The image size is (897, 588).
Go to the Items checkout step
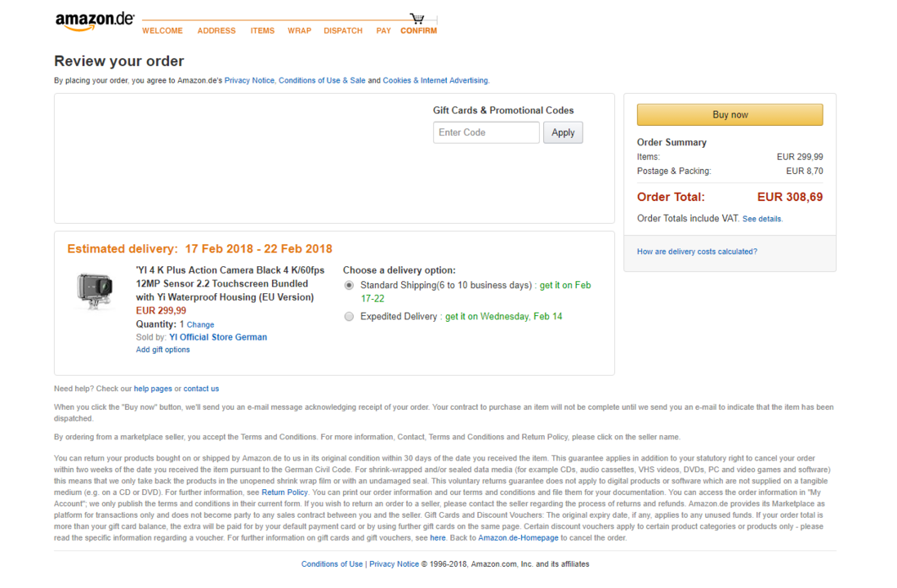(x=262, y=31)
